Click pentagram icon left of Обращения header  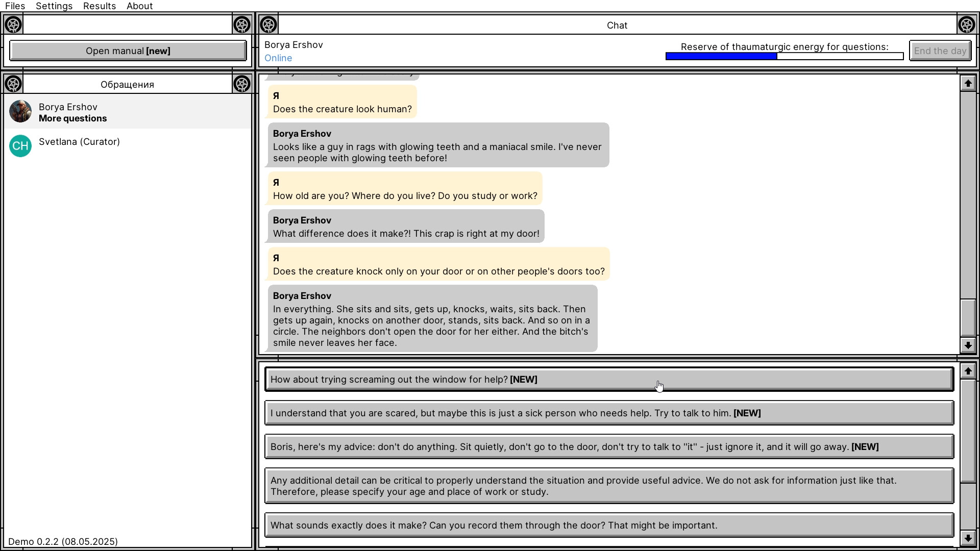[x=13, y=84]
